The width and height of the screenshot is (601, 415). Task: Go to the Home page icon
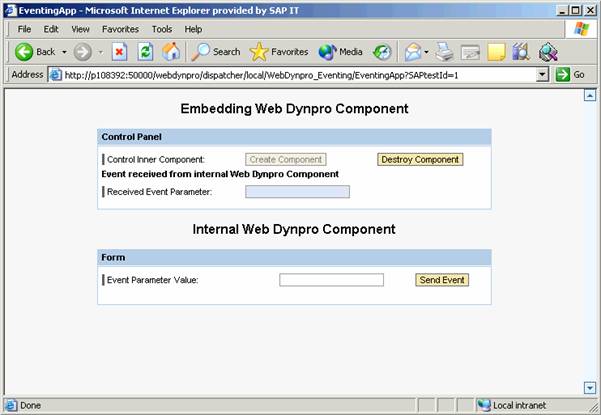(x=171, y=51)
